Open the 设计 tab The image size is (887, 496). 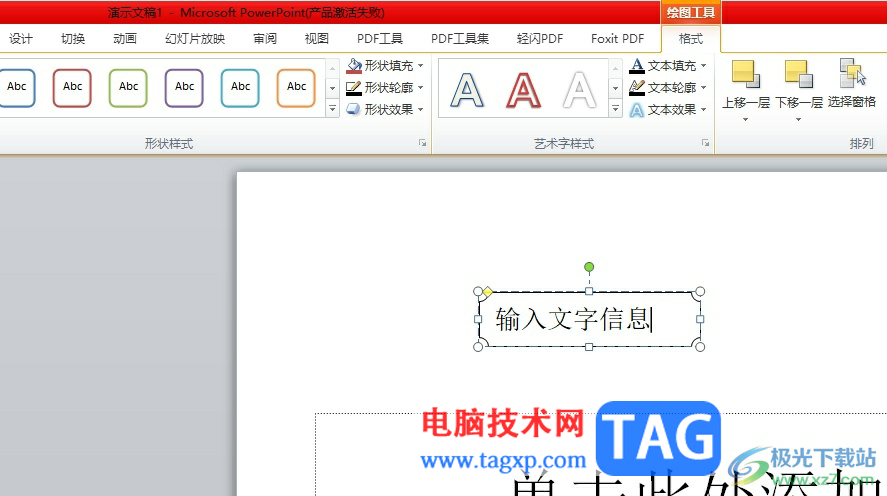click(x=21, y=38)
